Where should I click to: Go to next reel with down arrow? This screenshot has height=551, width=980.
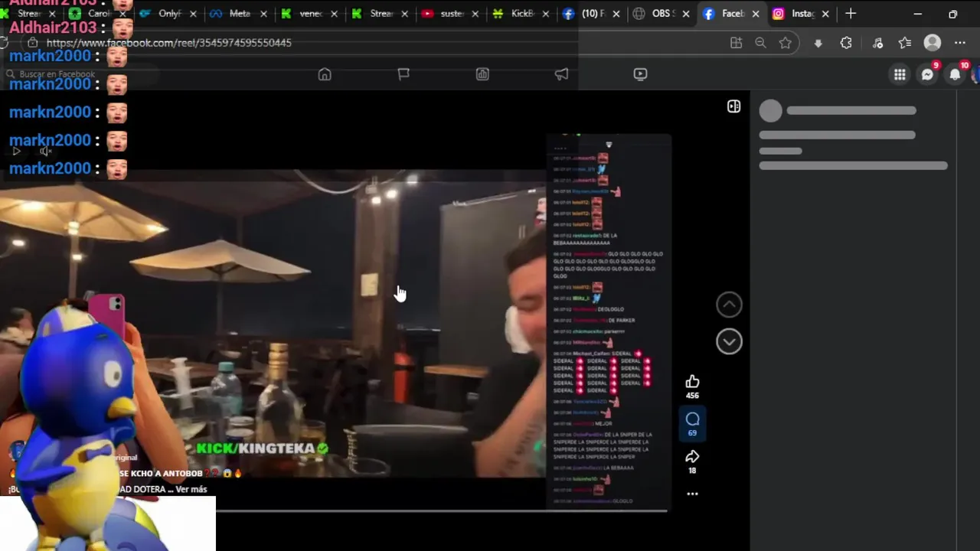[729, 341]
